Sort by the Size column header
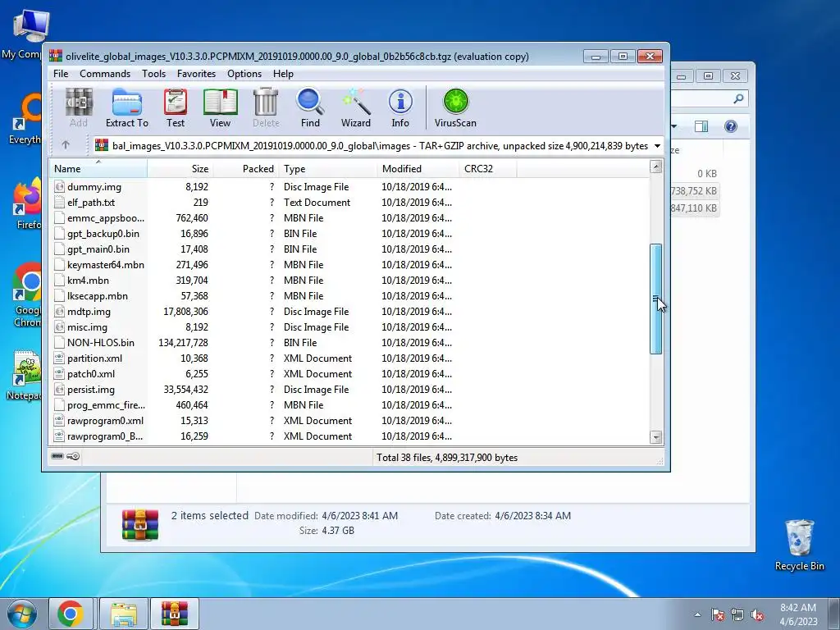The width and height of the screenshot is (840, 630). pyautogui.click(x=180, y=169)
